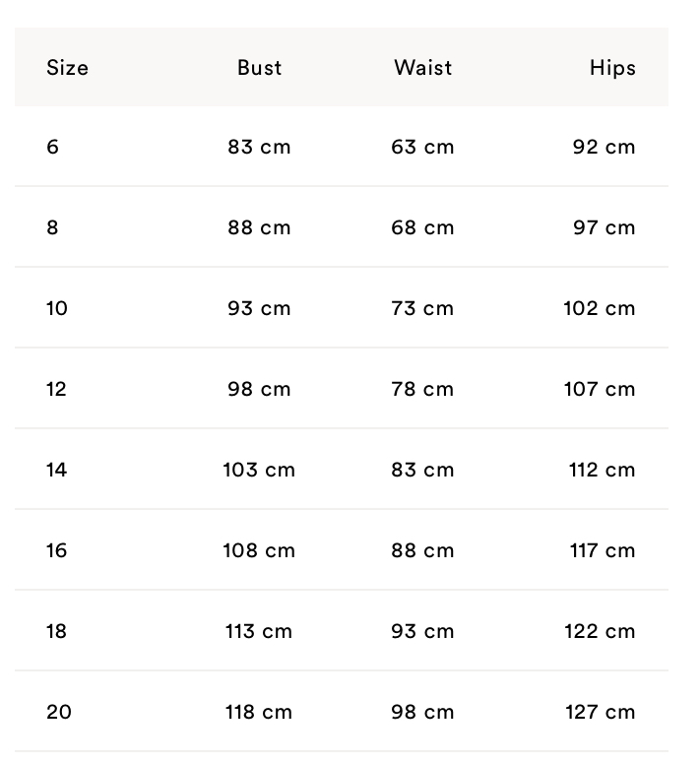Screen dimensions: 700x762
Task: Click the Hips column header
Action: (612, 68)
